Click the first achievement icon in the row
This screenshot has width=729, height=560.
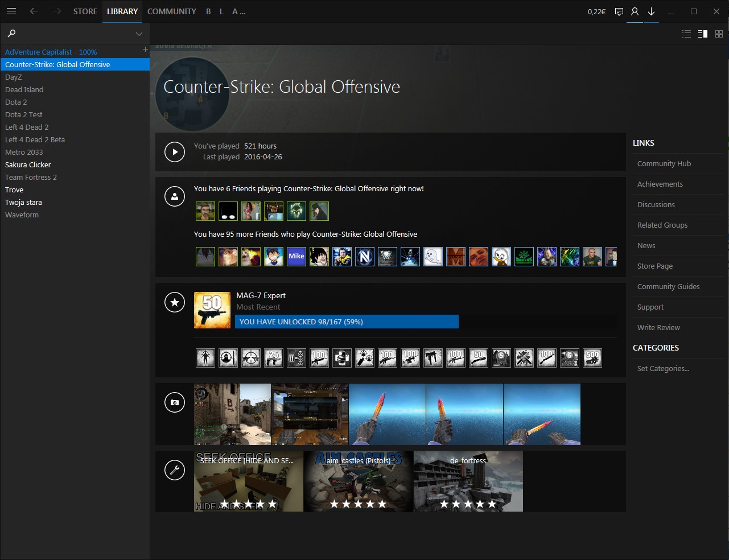(205, 358)
